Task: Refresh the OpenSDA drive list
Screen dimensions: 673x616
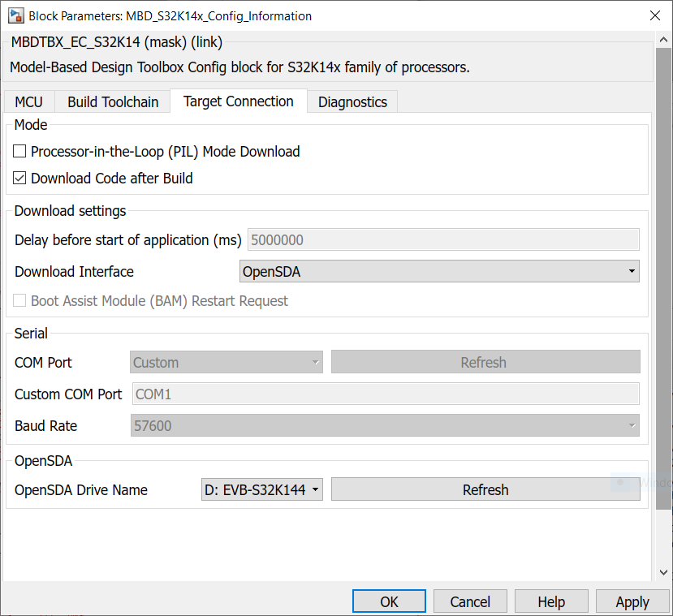Action: (x=485, y=490)
